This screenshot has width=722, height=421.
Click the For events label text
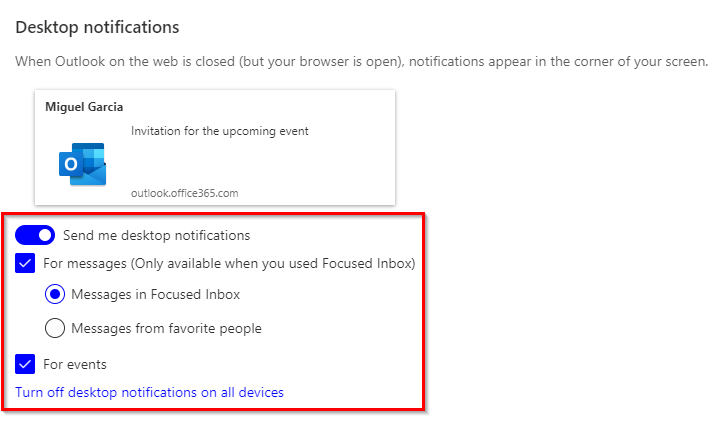click(75, 364)
